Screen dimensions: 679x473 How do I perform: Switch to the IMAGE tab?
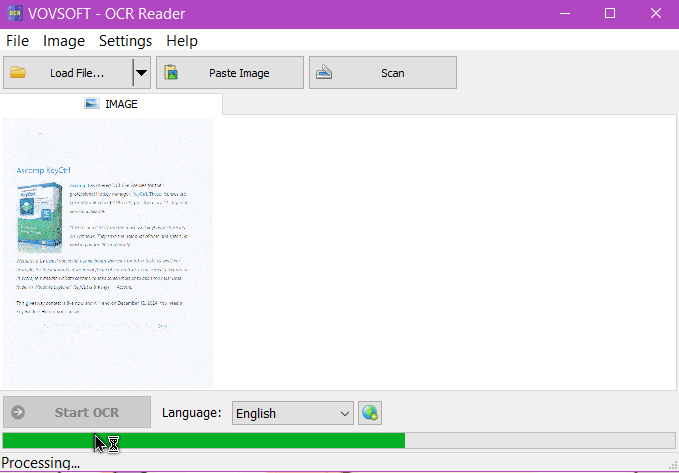(x=111, y=104)
